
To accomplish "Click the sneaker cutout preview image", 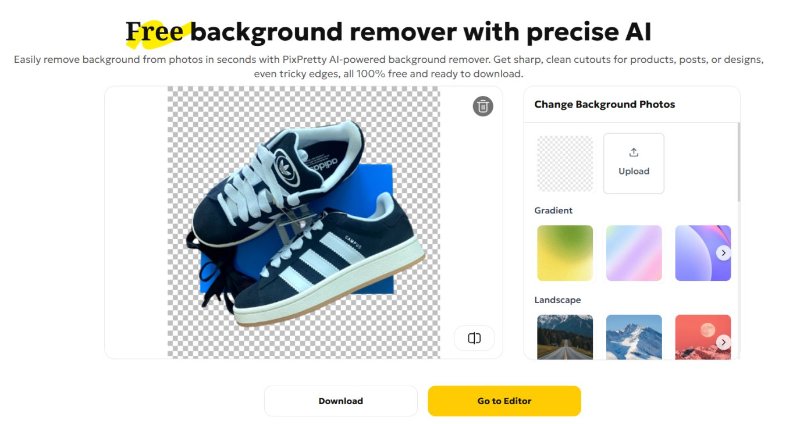I will 304,222.
